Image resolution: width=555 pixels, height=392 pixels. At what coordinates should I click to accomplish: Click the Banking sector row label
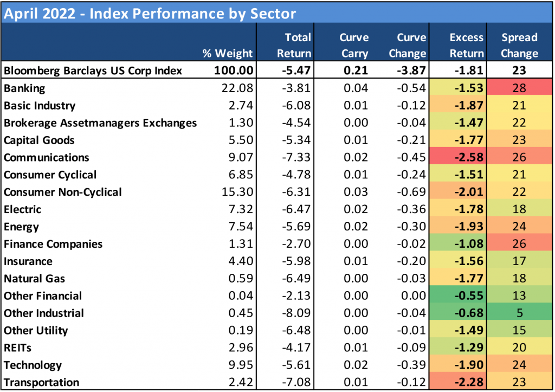(x=24, y=88)
